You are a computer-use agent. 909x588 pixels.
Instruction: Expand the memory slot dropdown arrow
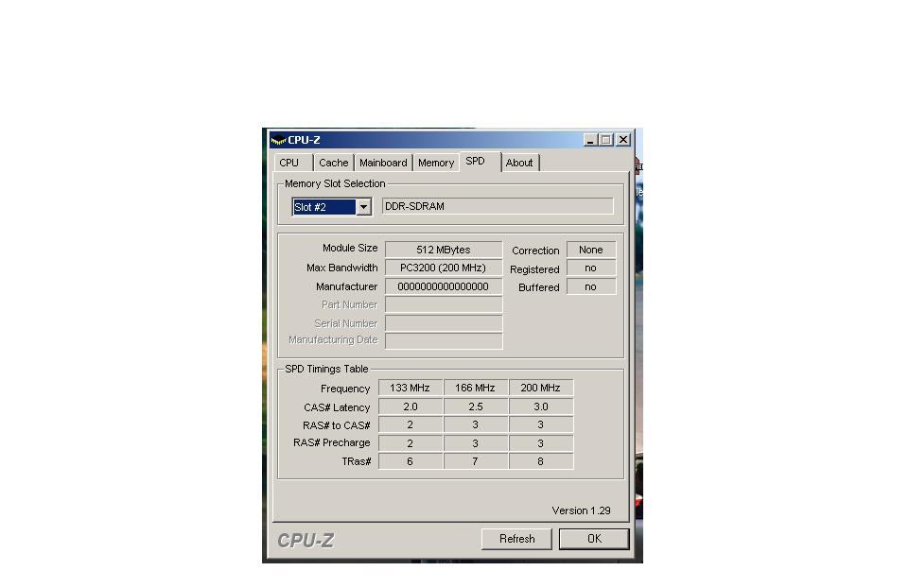363,207
